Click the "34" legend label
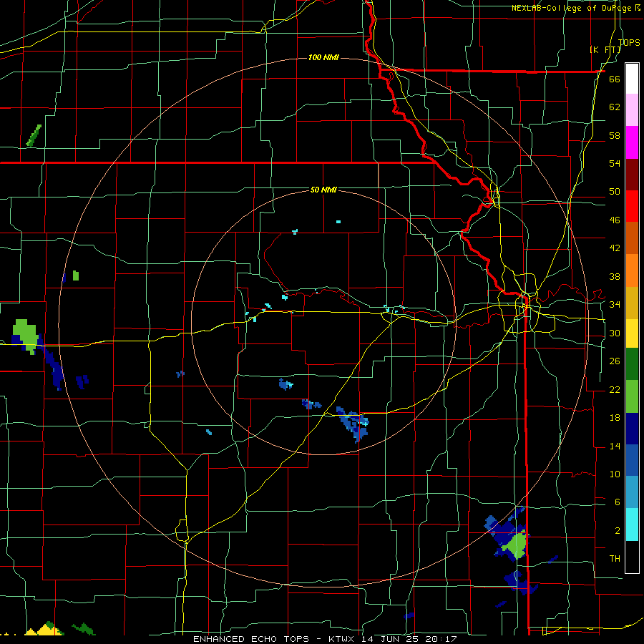Image resolution: width=644 pixels, height=644 pixels. 615,305
